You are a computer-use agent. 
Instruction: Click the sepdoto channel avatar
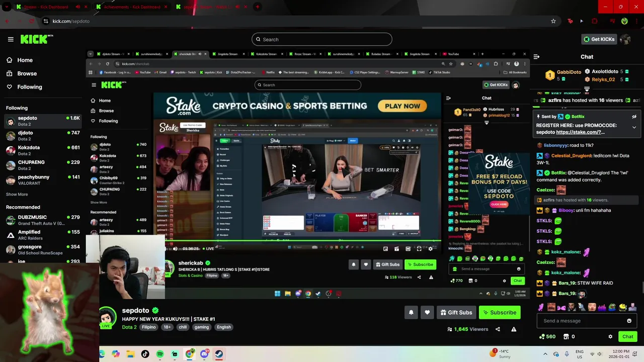[x=106, y=317]
